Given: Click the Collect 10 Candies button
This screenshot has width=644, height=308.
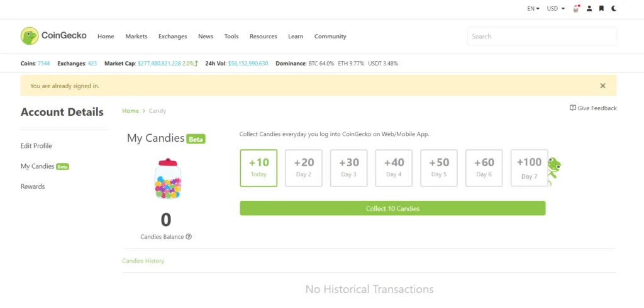Looking at the screenshot, I should click(x=392, y=208).
